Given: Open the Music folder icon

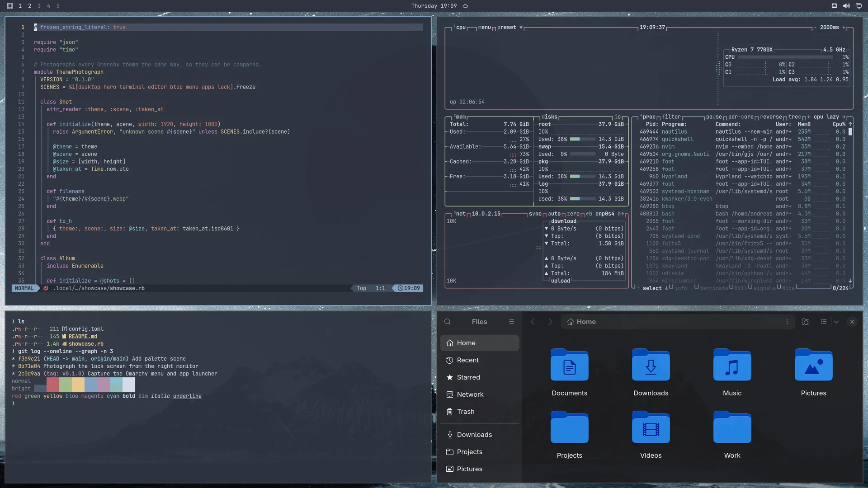Looking at the screenshot, I should (732, 365).
